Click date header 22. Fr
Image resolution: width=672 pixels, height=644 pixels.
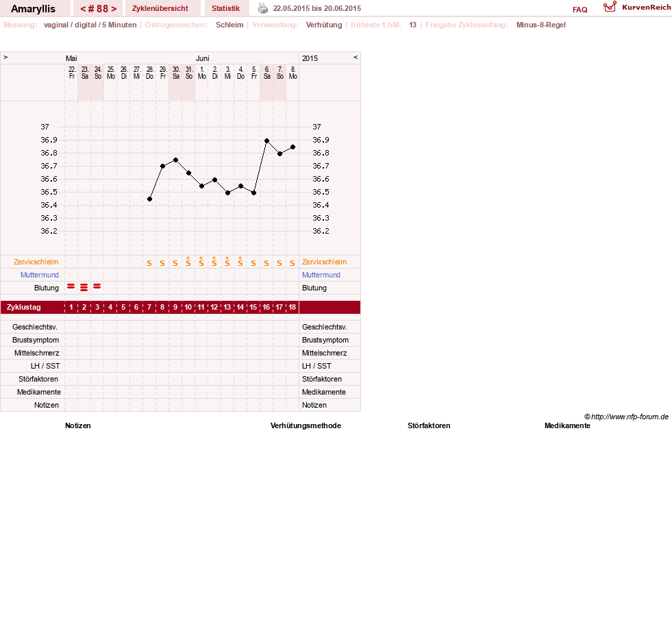point(72,73)
